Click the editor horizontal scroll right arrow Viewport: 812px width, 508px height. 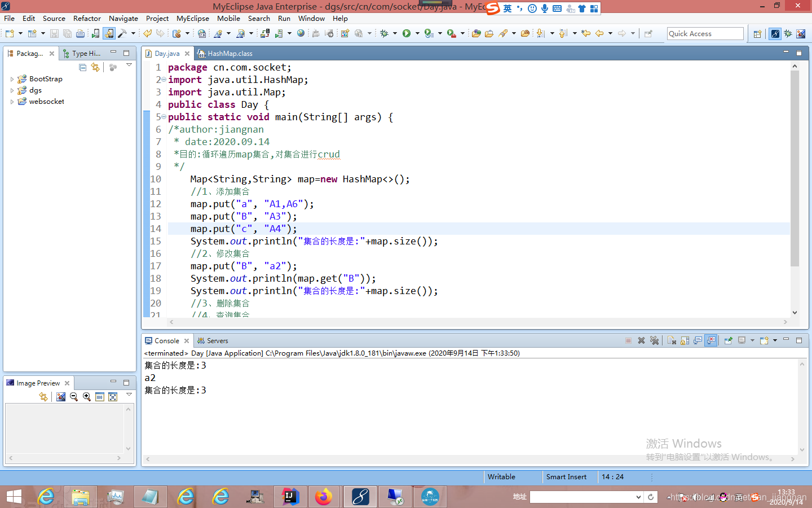785,322
